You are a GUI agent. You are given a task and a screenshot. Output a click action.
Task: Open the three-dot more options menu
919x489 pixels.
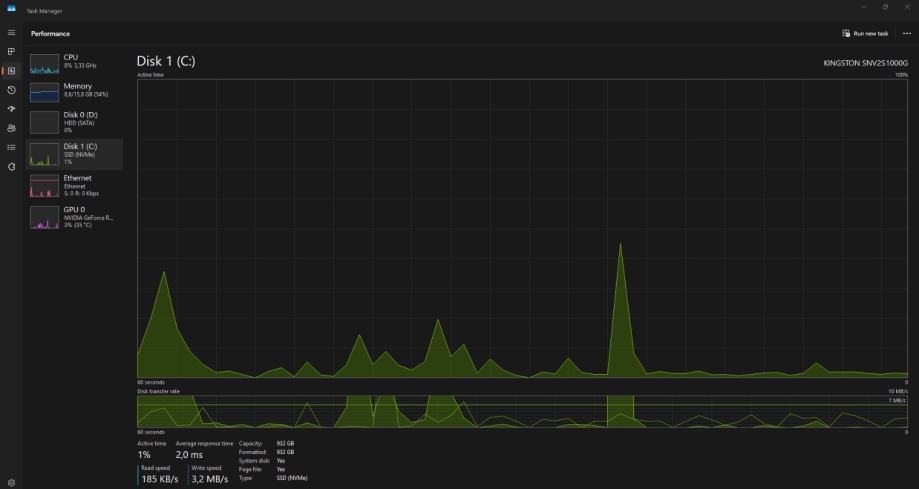[x=907, y=33]
